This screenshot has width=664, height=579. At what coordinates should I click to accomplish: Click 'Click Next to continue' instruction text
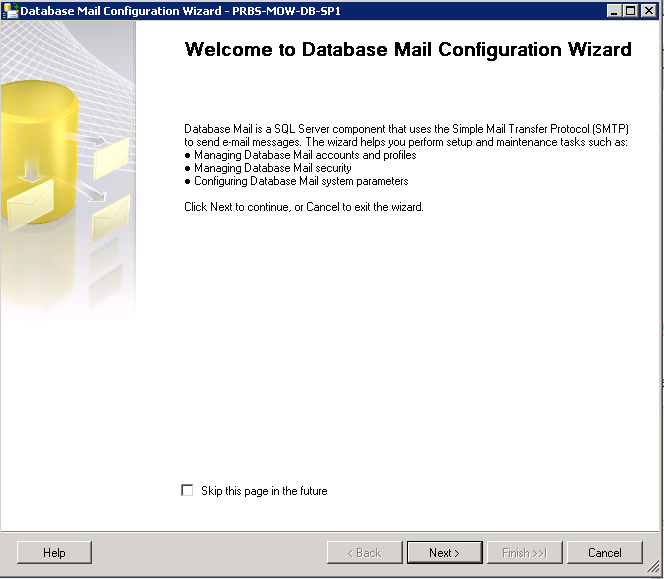tap(304, 207)
